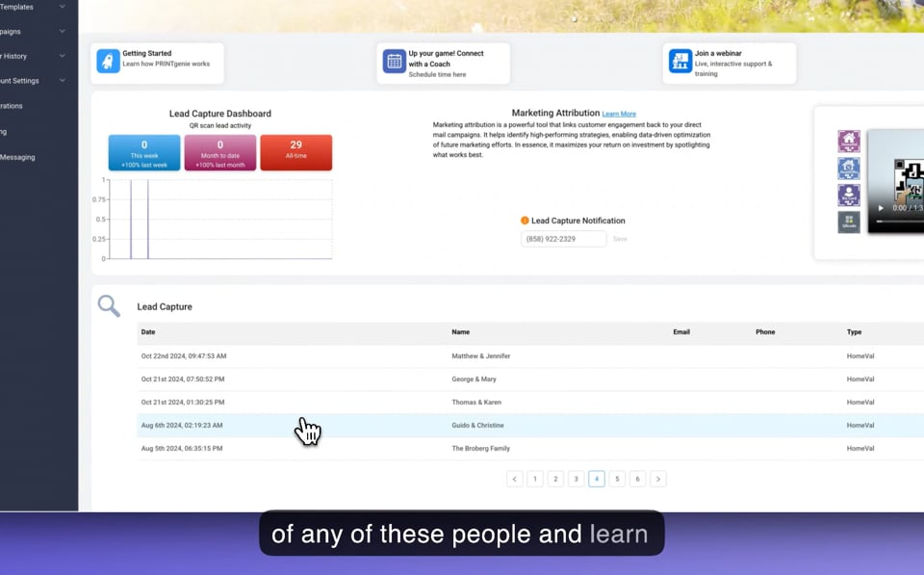Select the blue home QR tile
Image resolution: width=924 pixels, height=575 pixels.
tap(849, 169)
